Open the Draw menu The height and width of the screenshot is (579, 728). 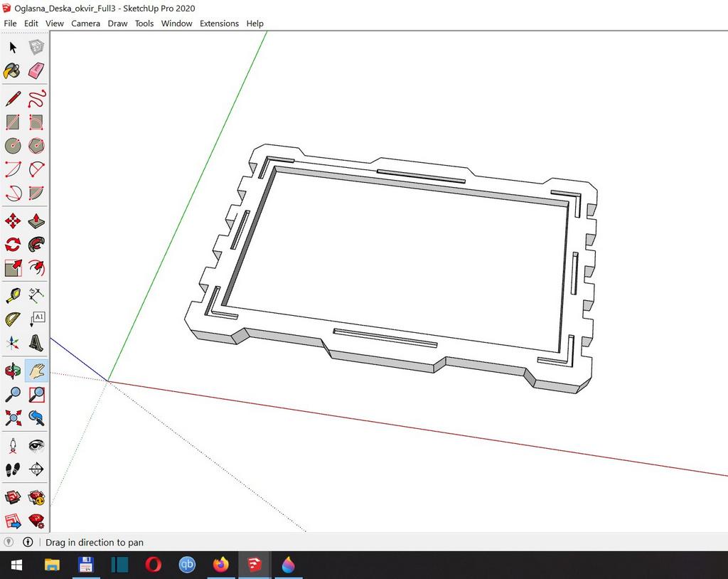coord(117,23)
